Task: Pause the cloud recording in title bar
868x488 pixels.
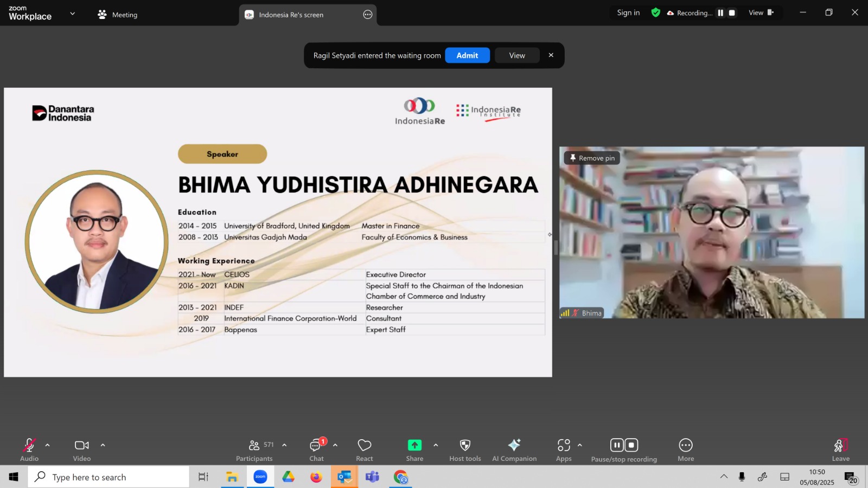Action: pos(720,12)
